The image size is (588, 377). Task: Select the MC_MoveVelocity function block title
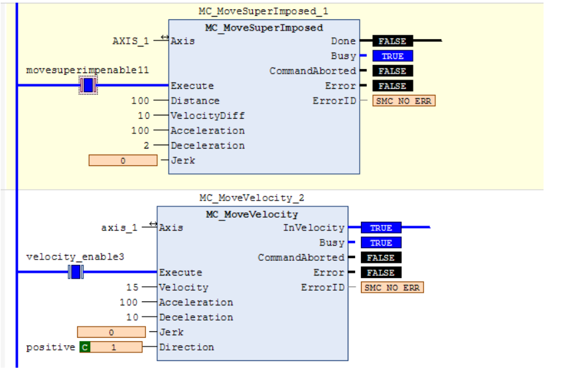pyautogui.click(x=252, y=214)
